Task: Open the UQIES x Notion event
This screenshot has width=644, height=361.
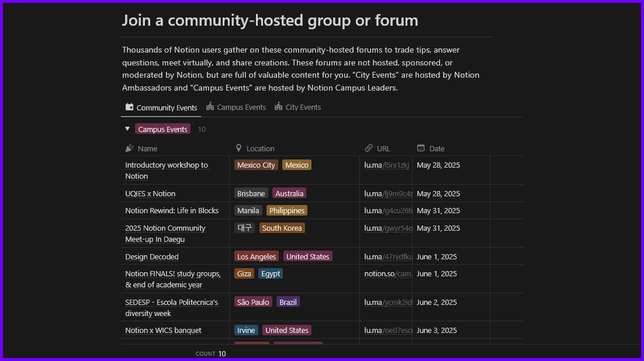Action: pos(150,194)
